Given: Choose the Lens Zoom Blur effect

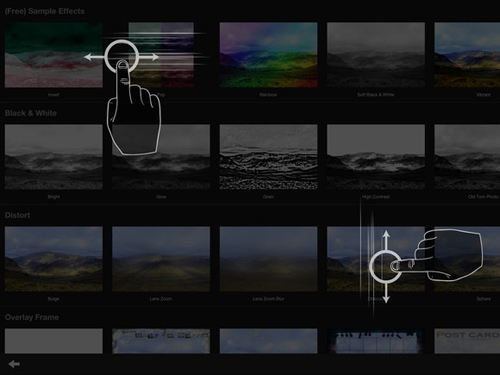Looking at the screenshot, I should [x=268, y=259].
